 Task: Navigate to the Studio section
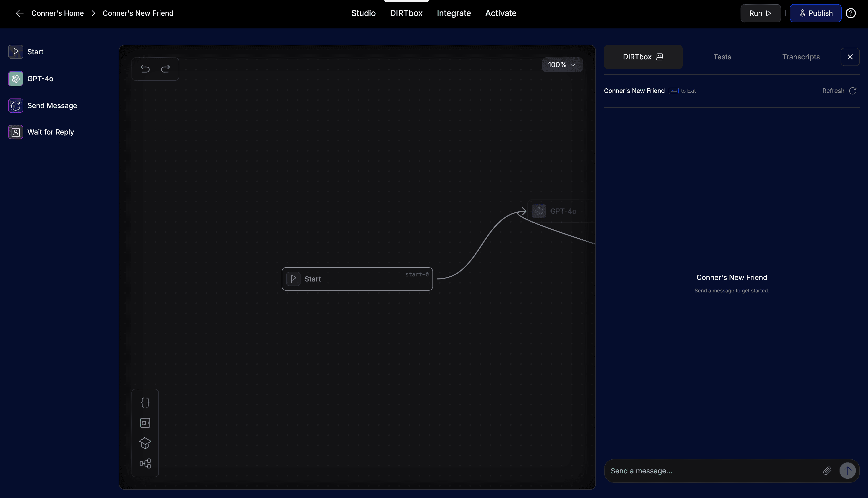click(x=363, y=13)
